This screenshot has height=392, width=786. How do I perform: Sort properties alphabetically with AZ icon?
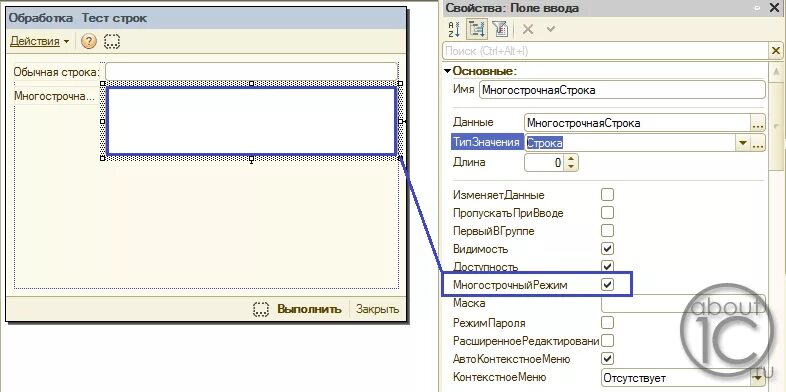[454, 30]
